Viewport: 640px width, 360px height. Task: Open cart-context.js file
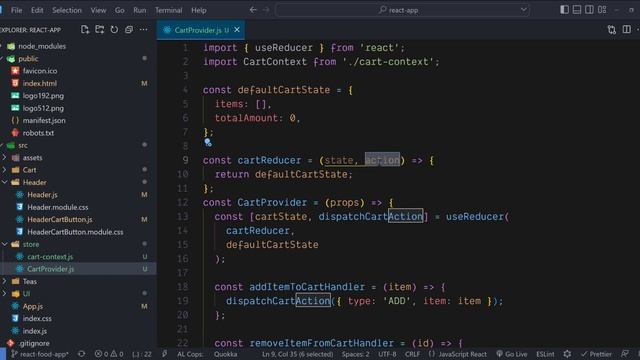[x=50, y=257]
